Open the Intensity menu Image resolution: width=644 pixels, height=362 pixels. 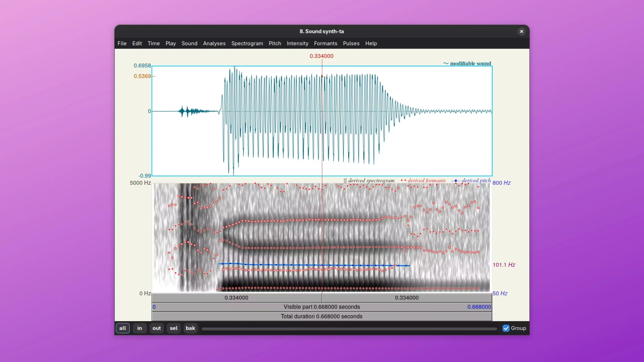pos(297,43)
